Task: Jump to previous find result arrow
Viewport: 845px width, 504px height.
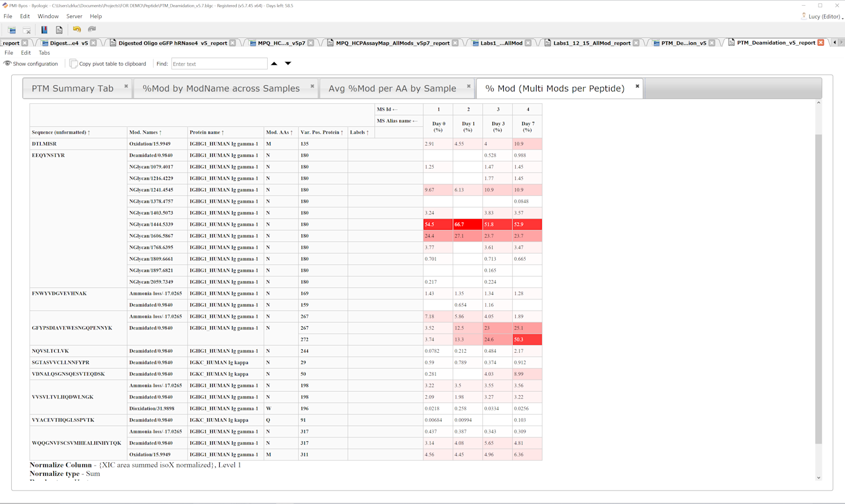Action: pos(275,64)
